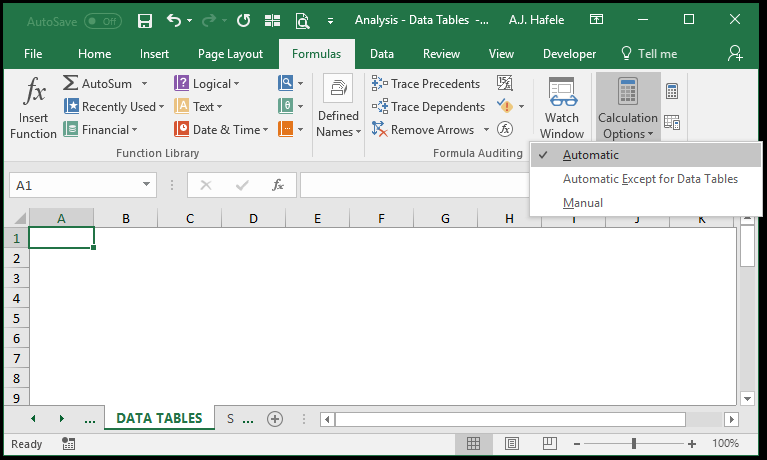Switch to the Data tab
The image size is (767, 460).
point(382,54)
